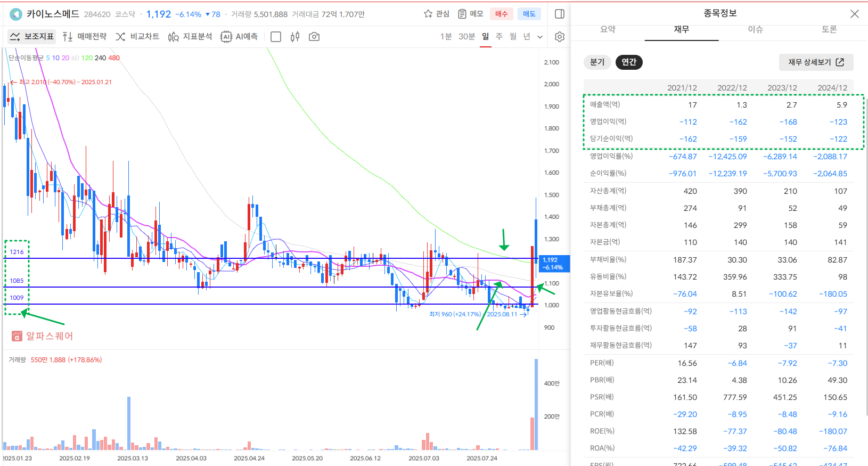The image size is (868, 466).
Task: Click 알파스퀘어 logo
Action: (x=43, y=336)
